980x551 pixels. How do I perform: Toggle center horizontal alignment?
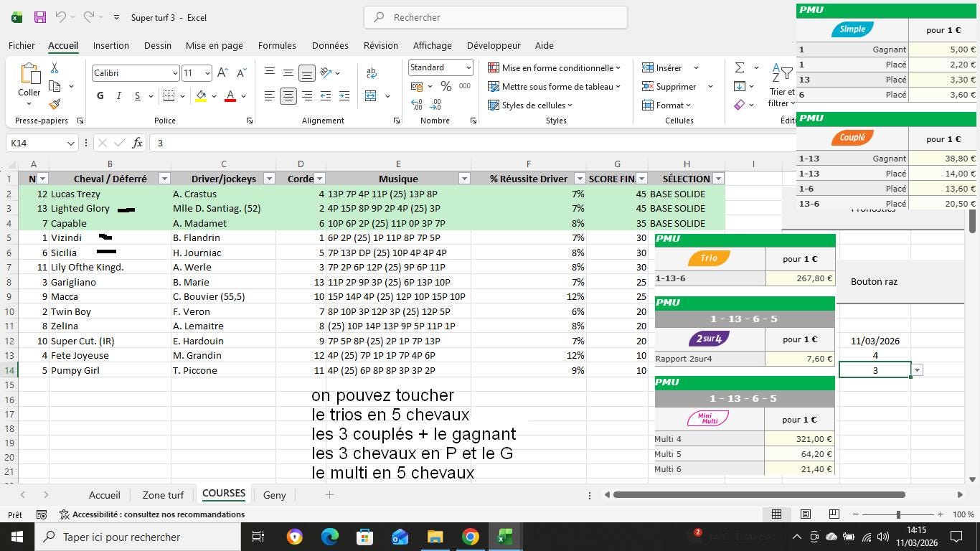(288, 96)
